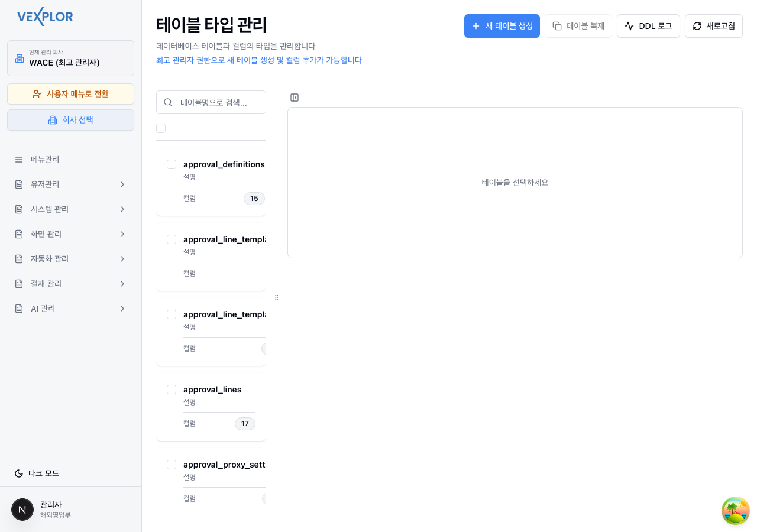757x532 pixels.
Task: Expand the 유저관리 menu chevron
Action: 122,184
